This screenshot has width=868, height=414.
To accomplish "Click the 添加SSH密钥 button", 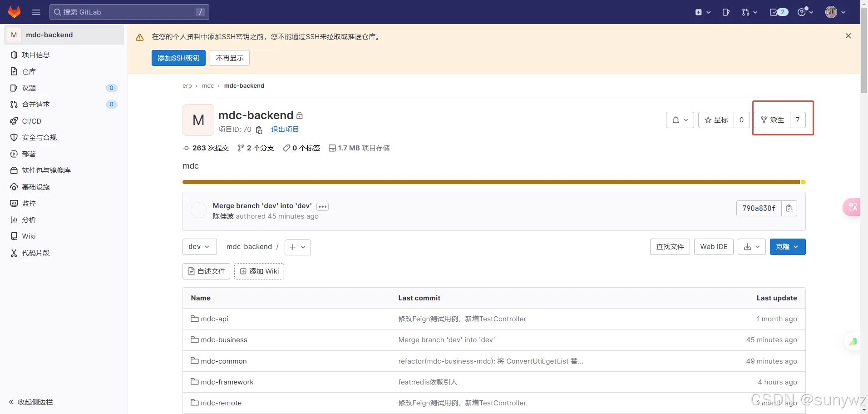I will 178,58.
